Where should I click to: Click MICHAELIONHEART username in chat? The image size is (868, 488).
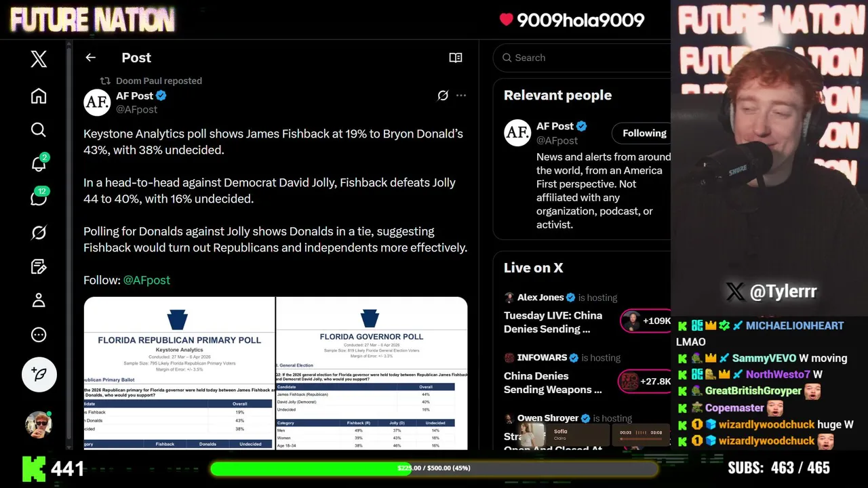point(795,325)
